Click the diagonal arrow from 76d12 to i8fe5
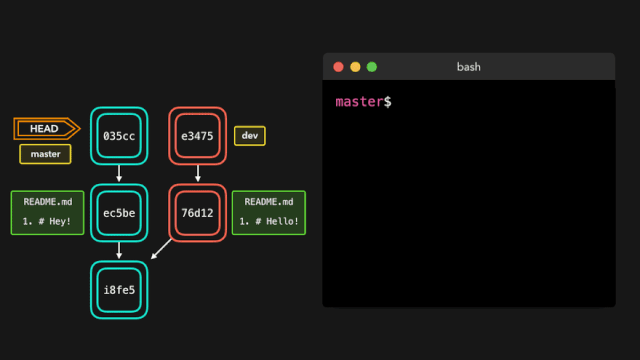Viewport: 640px width, 360px height. [161, 249]
